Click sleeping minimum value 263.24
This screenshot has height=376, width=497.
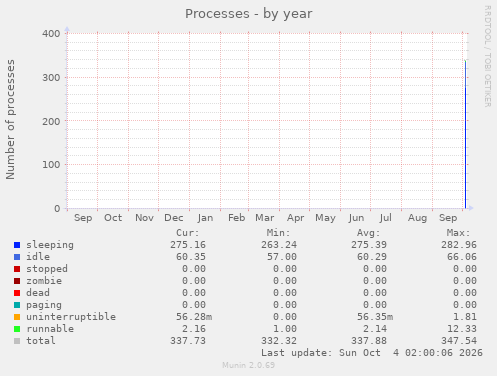[x=279, y=245]
